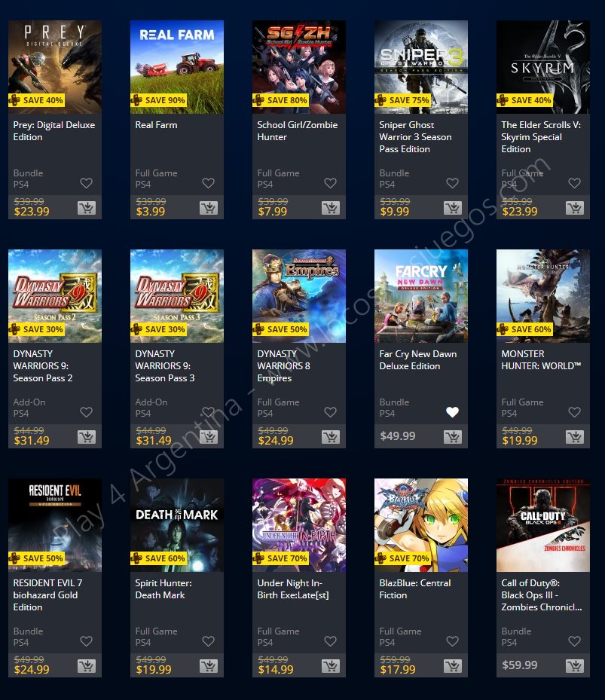Remove Far Cry New Dawn from wishlist
605x700 pixels.
[452, 412]
